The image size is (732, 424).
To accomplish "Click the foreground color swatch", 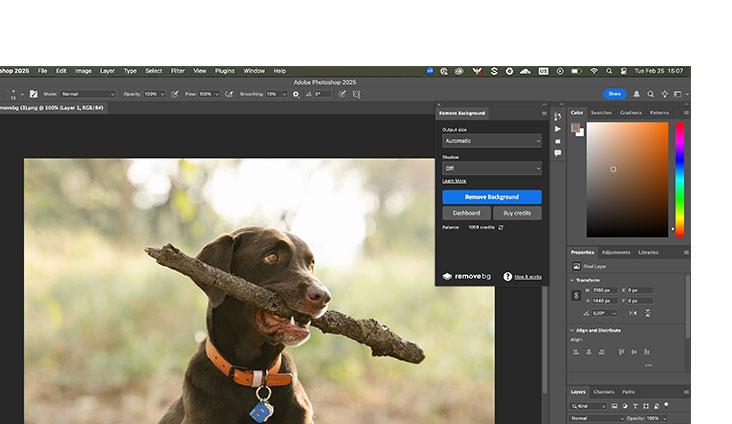I will coord(575,127).
